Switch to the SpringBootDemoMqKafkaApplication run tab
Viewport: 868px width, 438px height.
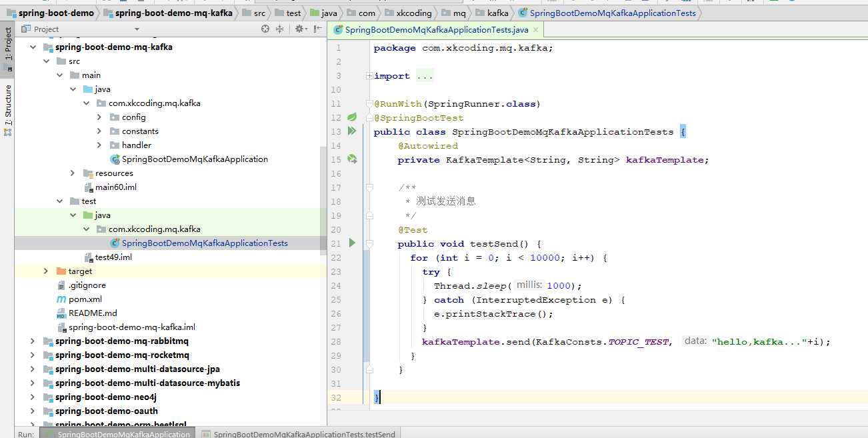click(x=117, y=434)
